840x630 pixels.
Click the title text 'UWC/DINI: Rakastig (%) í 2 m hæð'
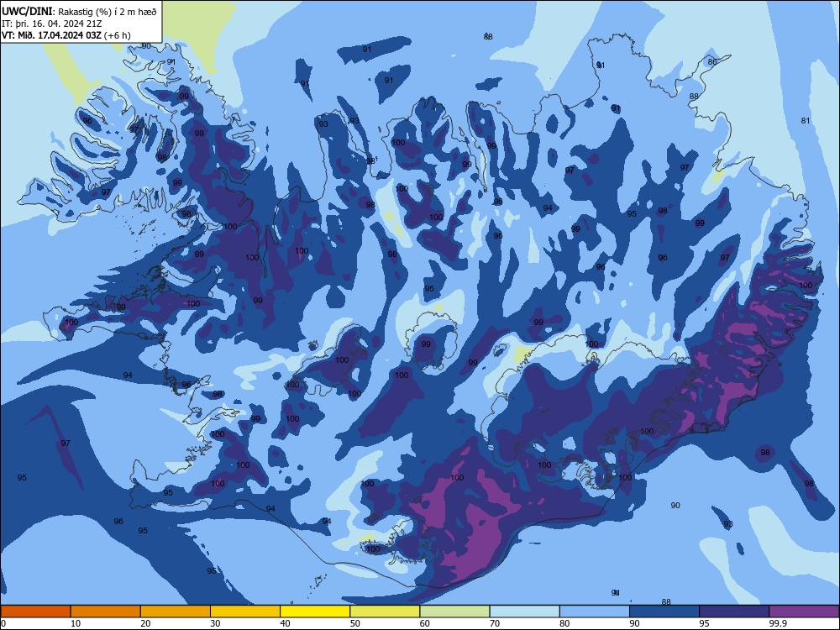click(x=79, y=12)
